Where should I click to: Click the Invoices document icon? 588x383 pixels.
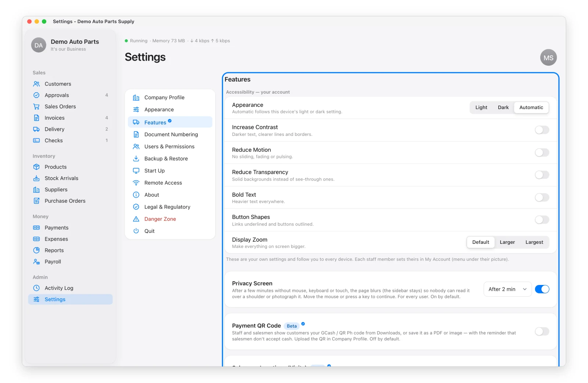point(36,118)
